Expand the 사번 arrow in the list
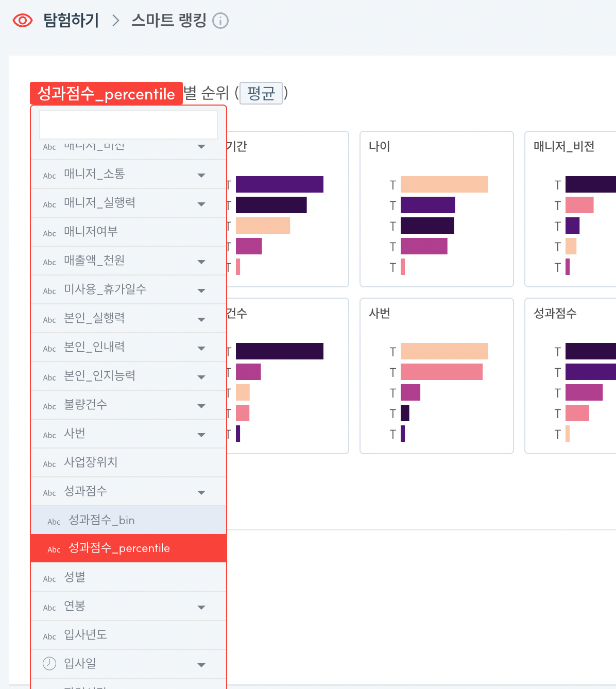Image resolution: width=616 pixels, height=689 pixels. click(x=201, y=435)
